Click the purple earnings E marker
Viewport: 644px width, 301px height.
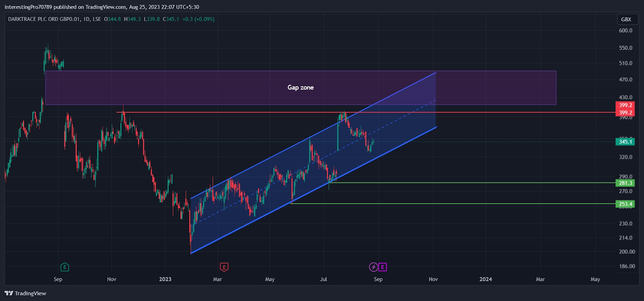(382, 267)
